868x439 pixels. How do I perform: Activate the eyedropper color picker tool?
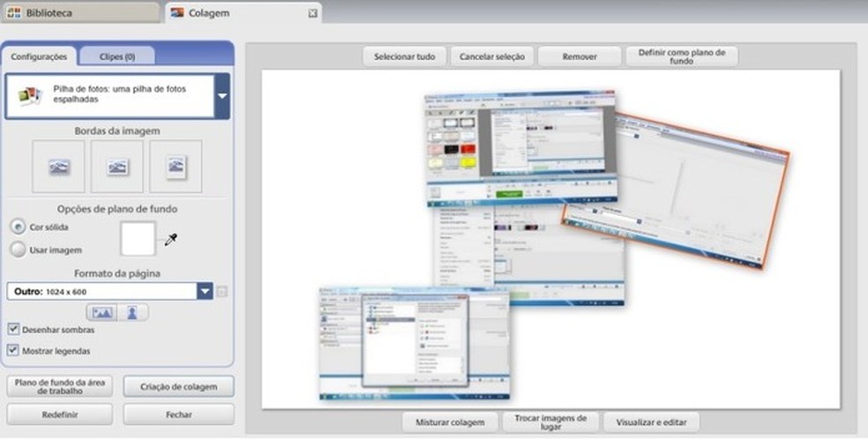(170, 240)
